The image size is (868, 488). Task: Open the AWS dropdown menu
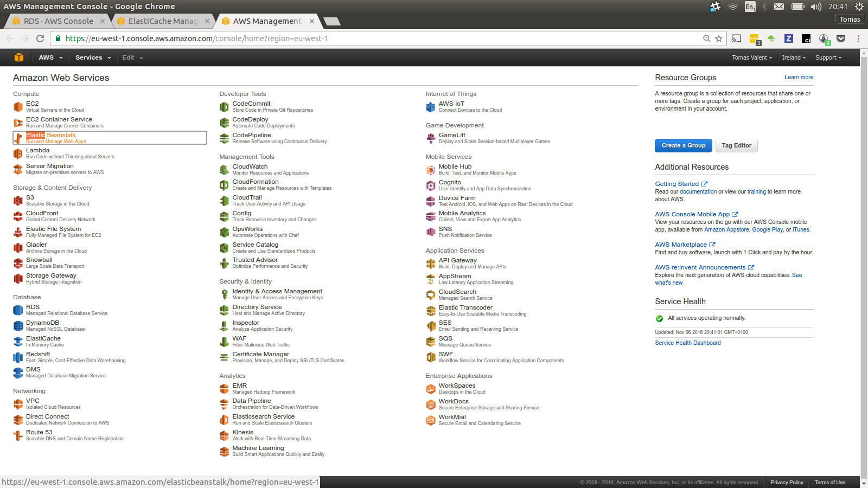coord(50,57)
